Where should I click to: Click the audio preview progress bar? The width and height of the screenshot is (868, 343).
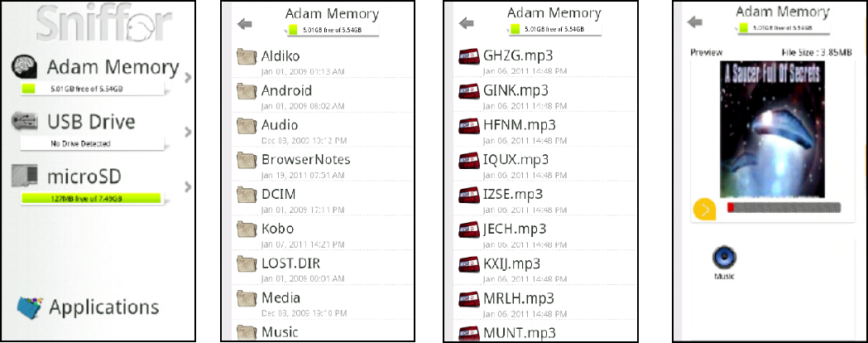click(x=784, y=208)
